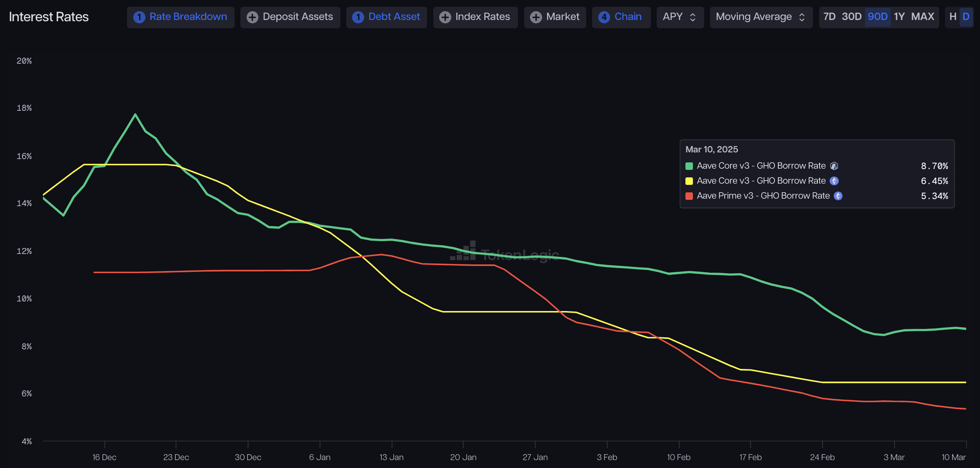Click the green line's peak near 18%
The height and width of the screenshot is (468, 980).
point(135,114)
